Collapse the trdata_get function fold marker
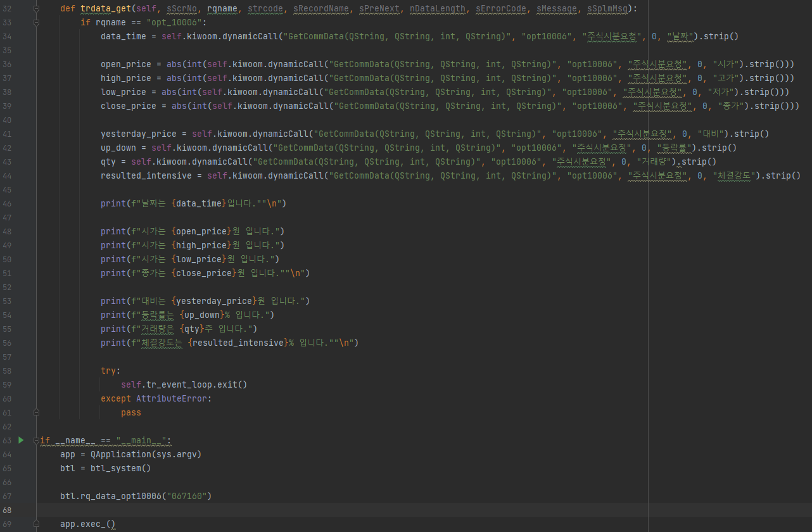Viewport: 812px width, 532px height. click(36, 9)
